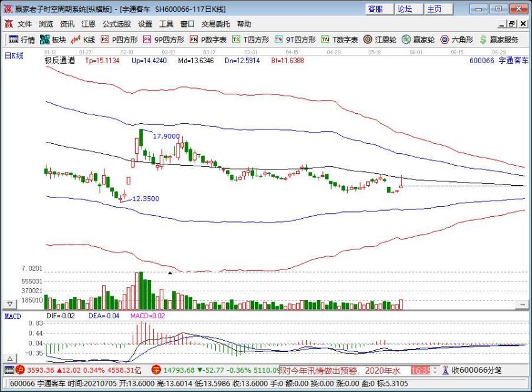
Task: Select the P四方形 tool icon
Action: coord(105,39)
